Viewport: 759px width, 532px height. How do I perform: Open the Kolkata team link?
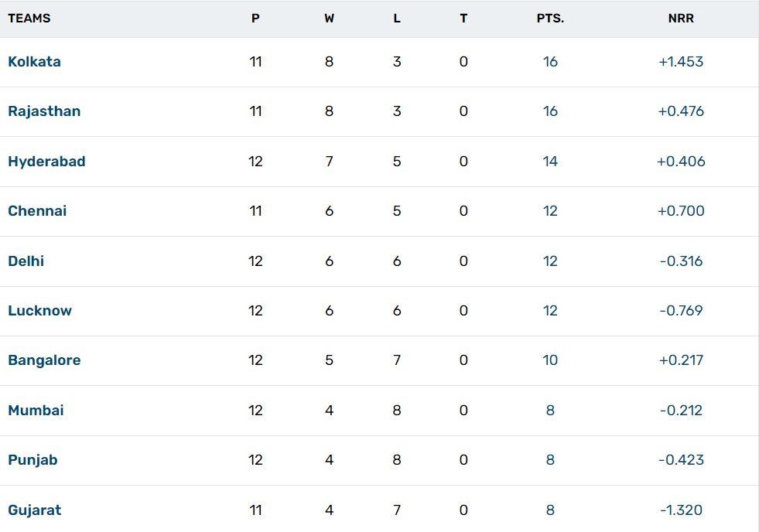(x=34, y=62)
